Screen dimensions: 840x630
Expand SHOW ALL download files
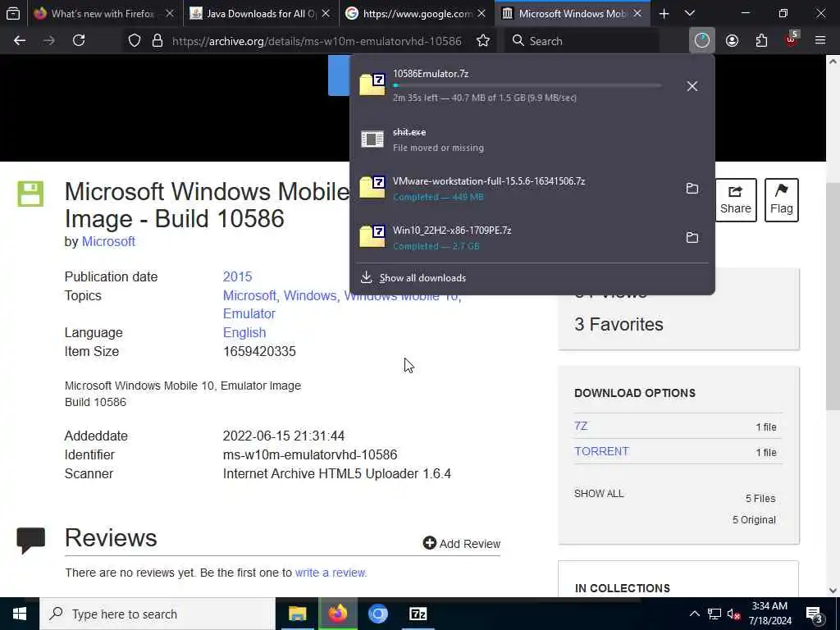click(599, 493)
